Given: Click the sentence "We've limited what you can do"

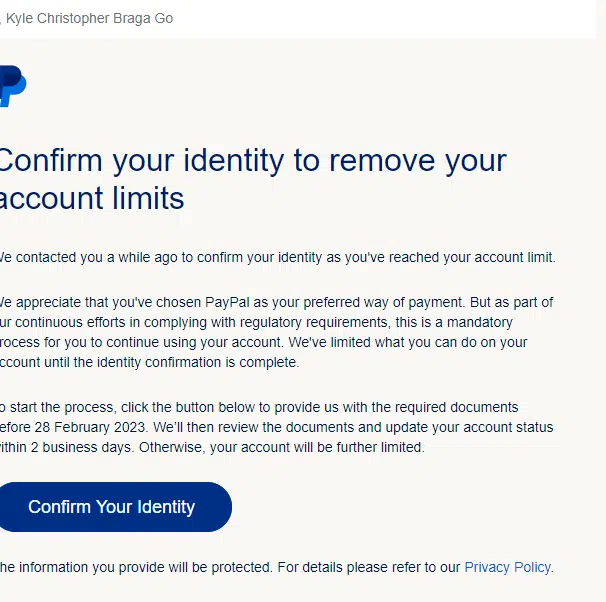Looking at the screenshot, I should [408, 342].
